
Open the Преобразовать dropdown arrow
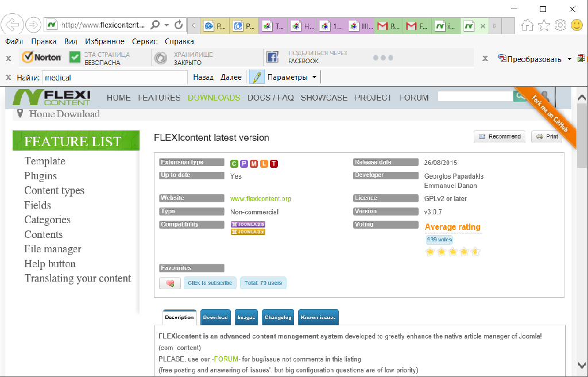[x=570, y=59]
